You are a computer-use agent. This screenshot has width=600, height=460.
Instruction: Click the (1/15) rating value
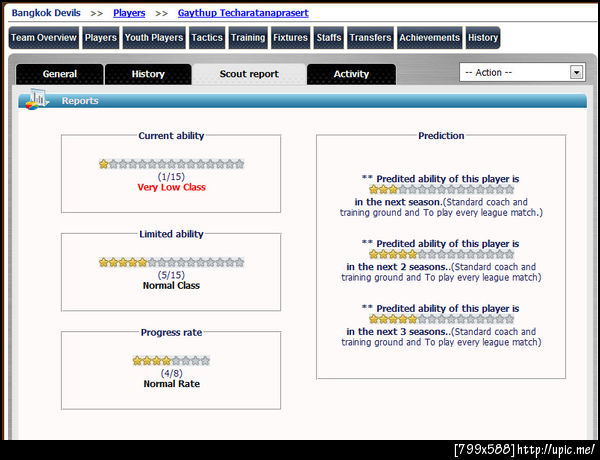171,177
